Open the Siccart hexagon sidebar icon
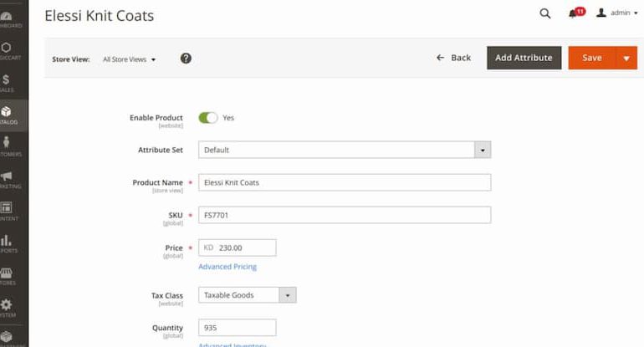The width and height of the screenshot is (644, 347). (6, 48)
